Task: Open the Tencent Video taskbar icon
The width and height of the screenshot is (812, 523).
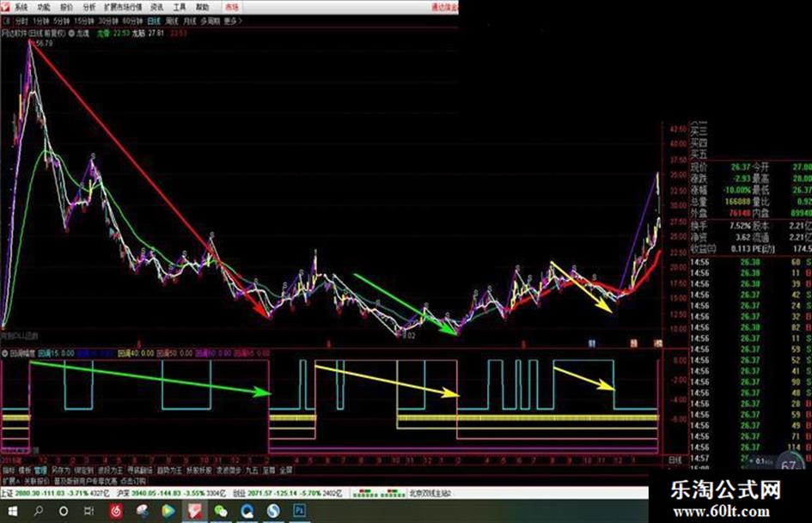Action: pos(168,511)
